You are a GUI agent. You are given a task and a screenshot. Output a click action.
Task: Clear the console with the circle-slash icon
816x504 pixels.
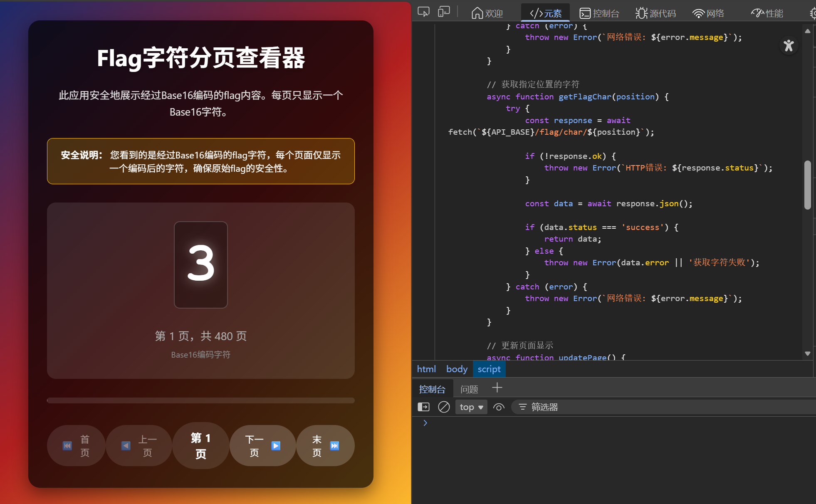coord(444,407)
